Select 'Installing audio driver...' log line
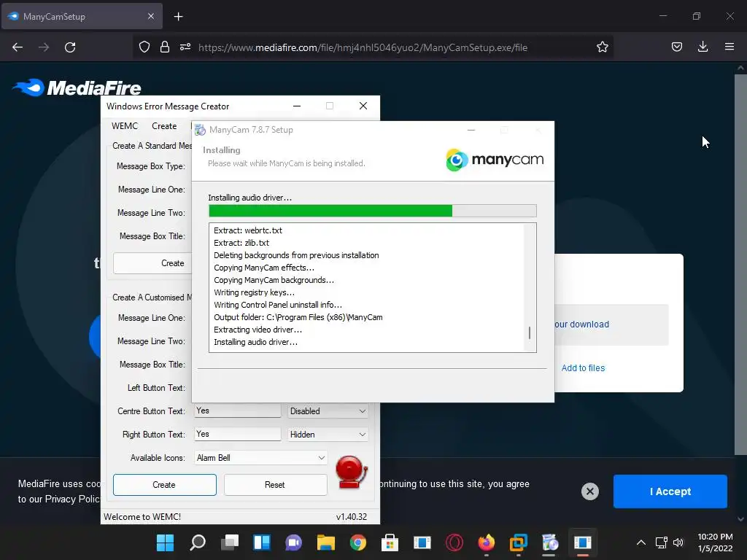The width and height of the screenshot is (747, 560). (x=255, y=342)
